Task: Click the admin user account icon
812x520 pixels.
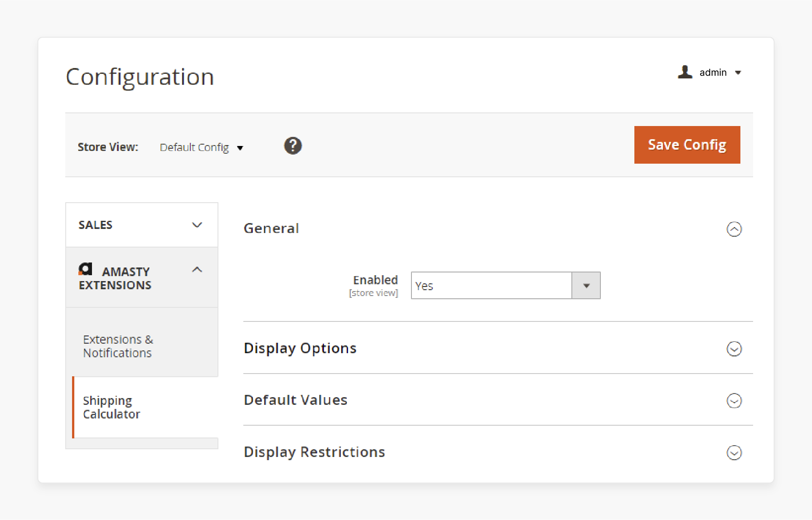Action: click(x=685, y=72)
